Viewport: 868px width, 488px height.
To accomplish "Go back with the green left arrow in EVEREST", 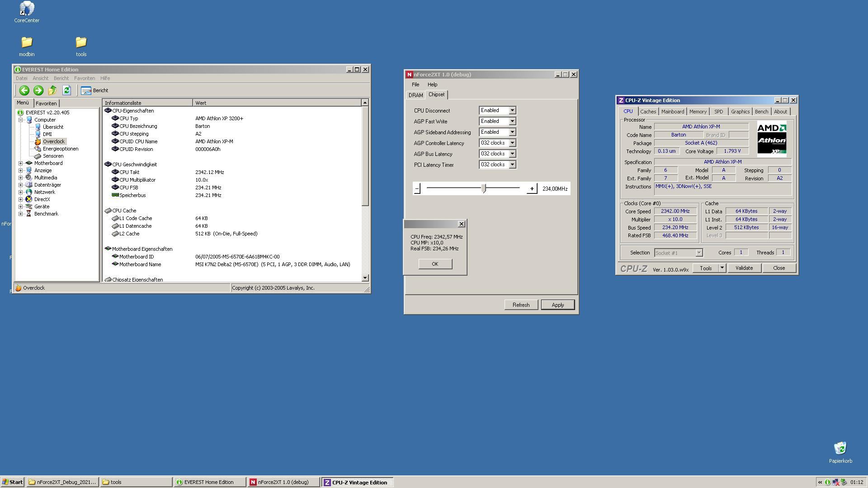I will [x=24, y=90].
